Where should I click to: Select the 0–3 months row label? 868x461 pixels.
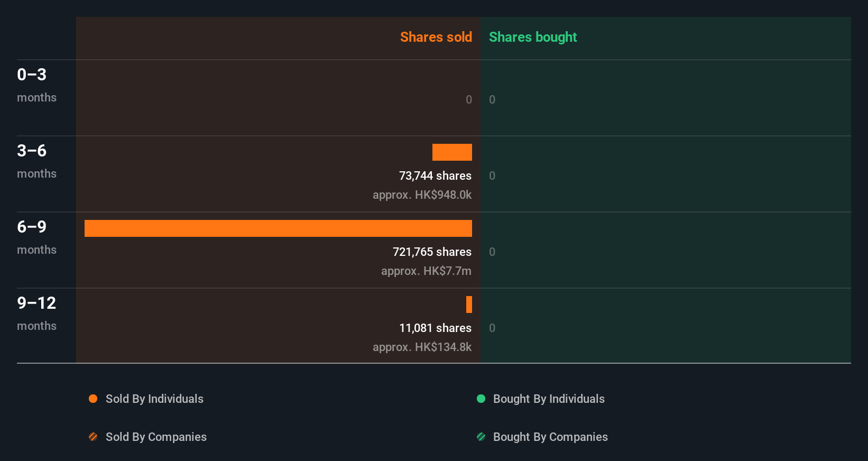(36, 85)
